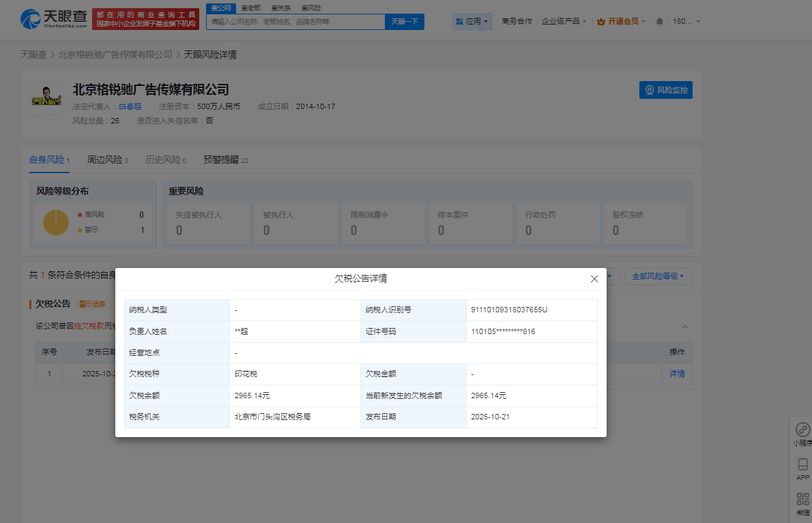Open the 全部风险等级 filter dropdown
The image size is (812, 523).
coord(658,276)
